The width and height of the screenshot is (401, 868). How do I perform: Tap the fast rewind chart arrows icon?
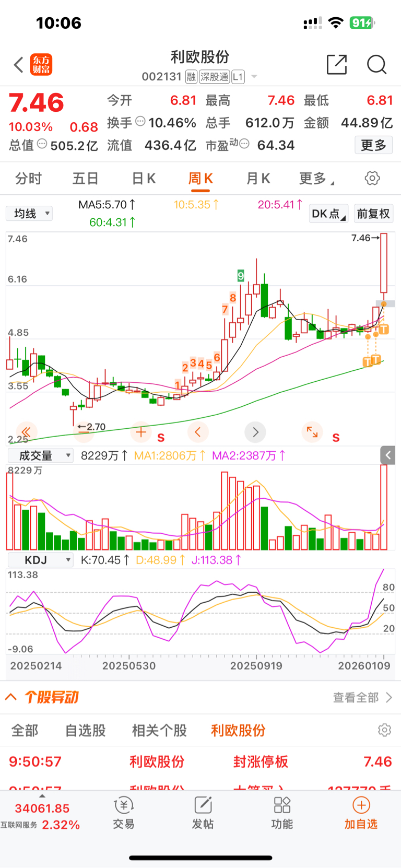(x=27, y=432)
